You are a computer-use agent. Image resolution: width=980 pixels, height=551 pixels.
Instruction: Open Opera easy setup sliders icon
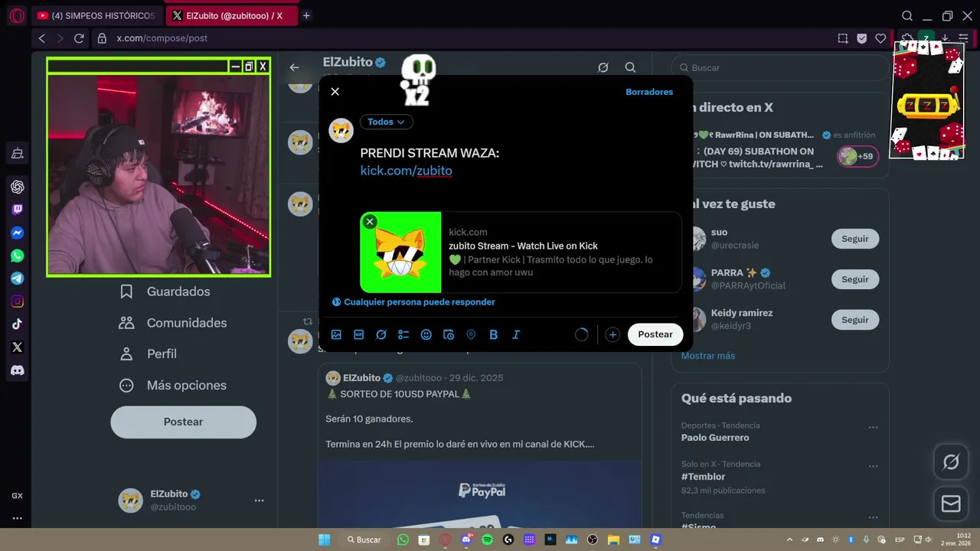[964, 38]
